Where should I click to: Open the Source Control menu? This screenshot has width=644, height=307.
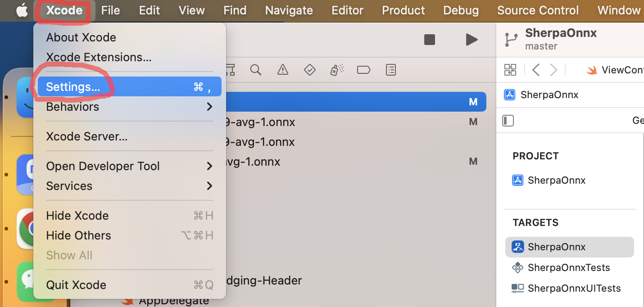(538, 10)
